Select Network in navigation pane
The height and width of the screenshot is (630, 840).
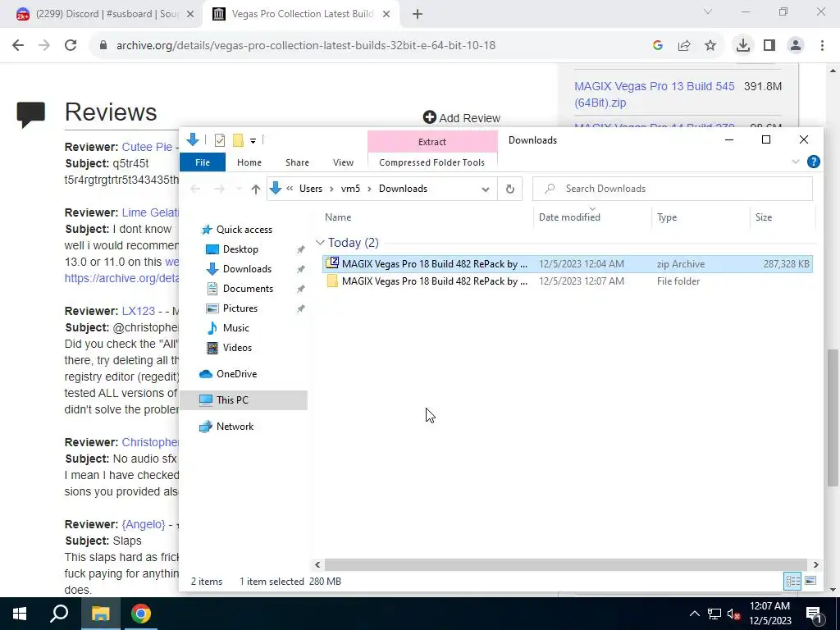[235, 427]
